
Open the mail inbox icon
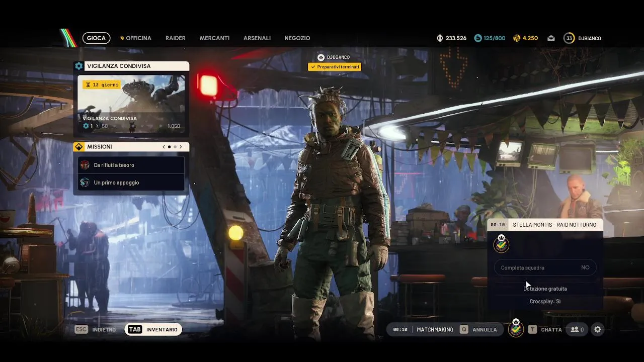click(551, 38)
